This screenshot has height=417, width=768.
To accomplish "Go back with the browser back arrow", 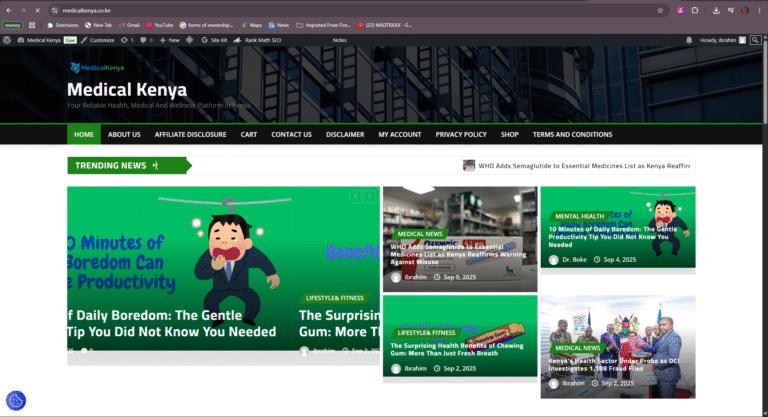I will pyautogui.click(x=9, y=10).
